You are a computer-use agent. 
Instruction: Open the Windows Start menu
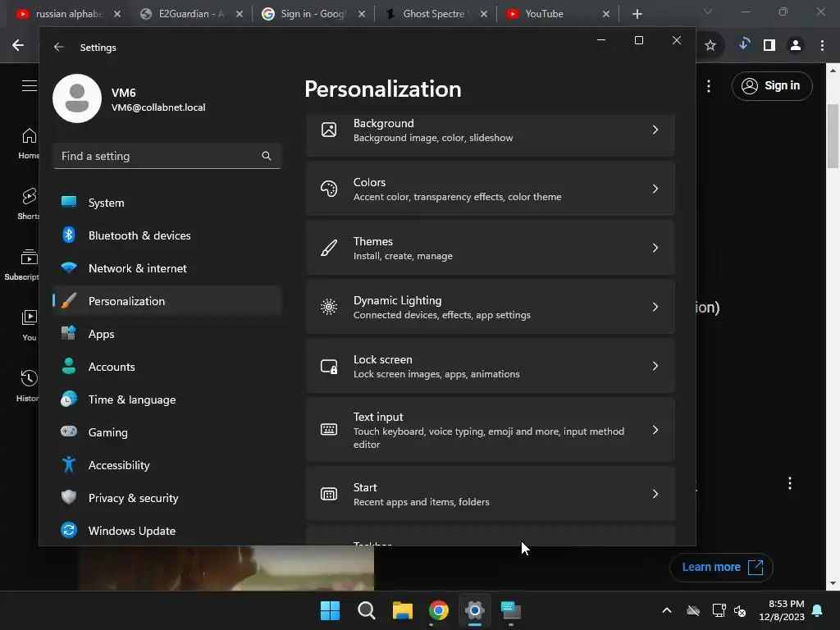[330, 610]
